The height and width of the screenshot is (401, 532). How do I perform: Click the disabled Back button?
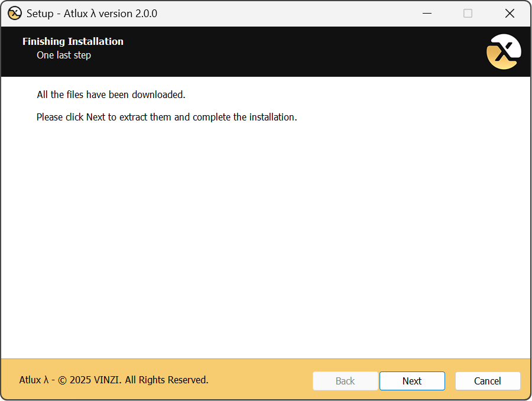click(x=345, y=381)
